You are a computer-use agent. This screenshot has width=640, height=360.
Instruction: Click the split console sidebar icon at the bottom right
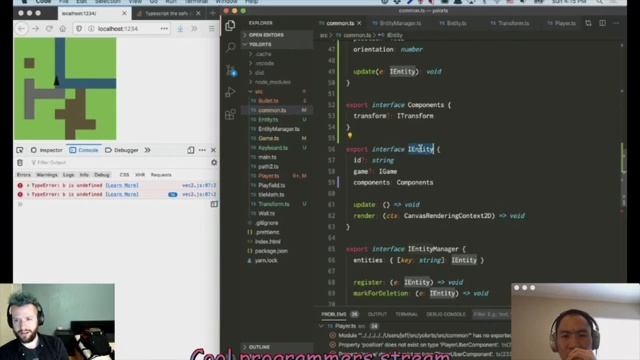point(214,204)
